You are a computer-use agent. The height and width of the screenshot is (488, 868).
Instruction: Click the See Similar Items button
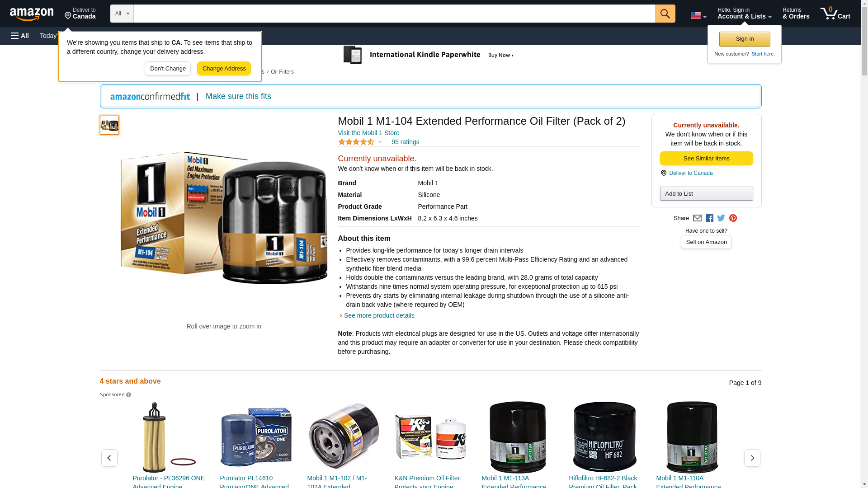(x=706, y=158)
